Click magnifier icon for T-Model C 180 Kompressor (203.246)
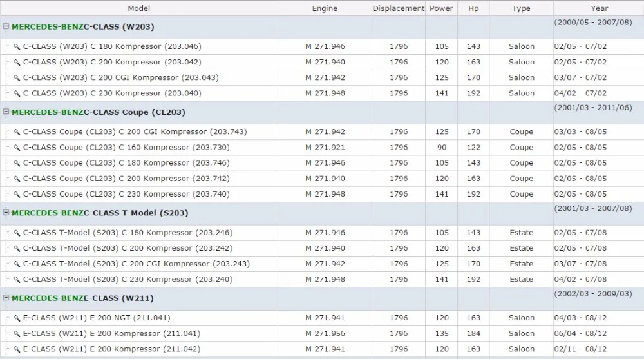This screenshot has height=359, width=644. click(17, 233)
